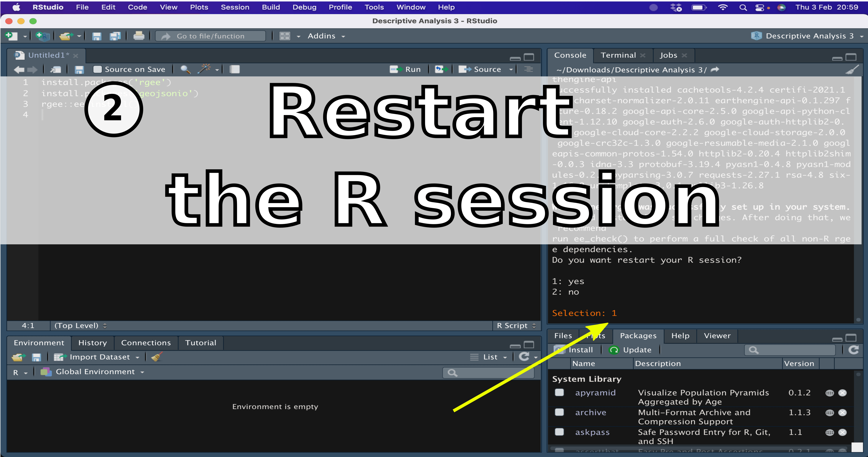The width and height of the screenshot is (868, 457).
Task: Open the recent files dropdown arrow
Action: click(x=79, y=36)
